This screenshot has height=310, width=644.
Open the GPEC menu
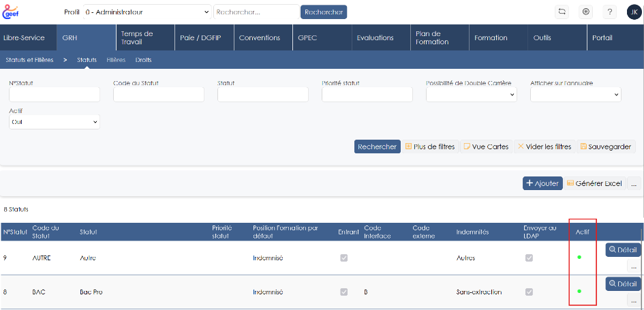[x=322, y=37]
